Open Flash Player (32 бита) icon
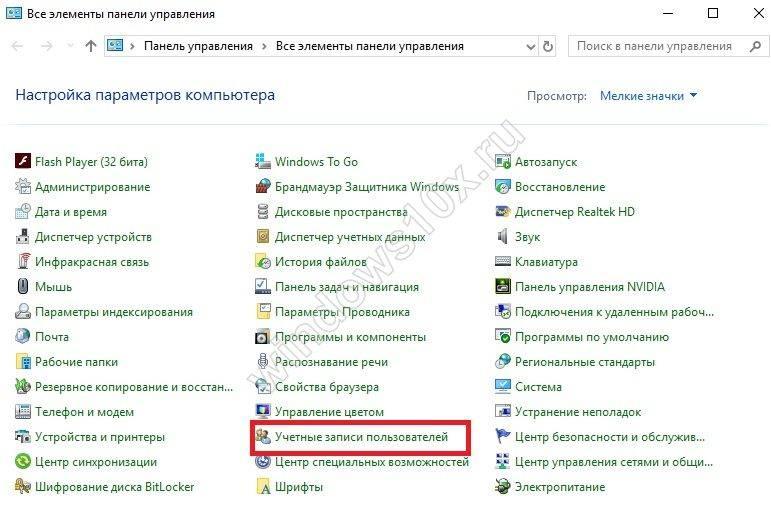Image resolution: width=771 pixels, height=511 pixels. [23, 161]
